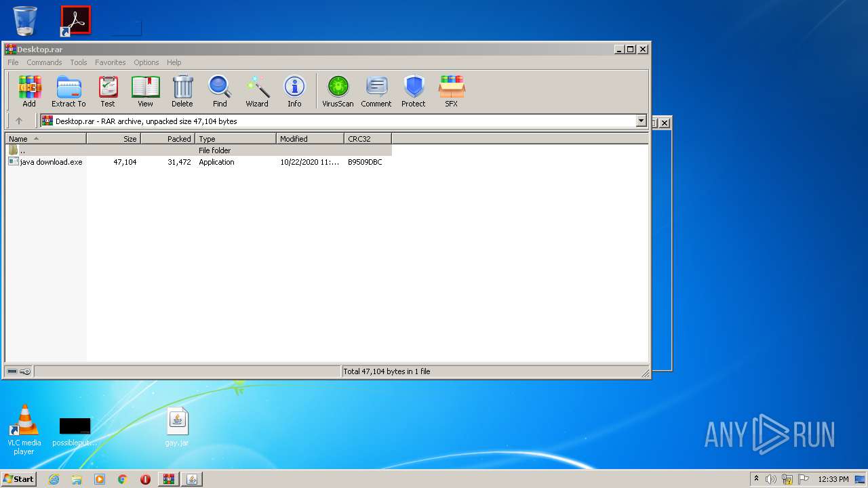Open the Commands menu
The height and width of the screenshot is (488, 868).
pos(44,62)
